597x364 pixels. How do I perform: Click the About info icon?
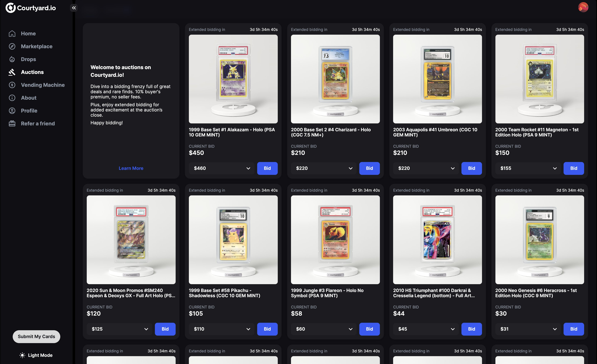tap(12, 98)
